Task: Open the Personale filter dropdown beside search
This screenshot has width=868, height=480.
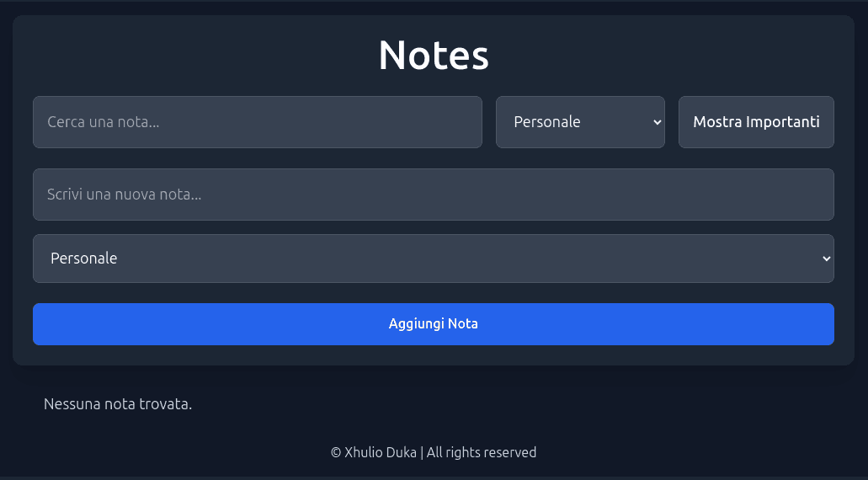Action: (x=579, y=122)
